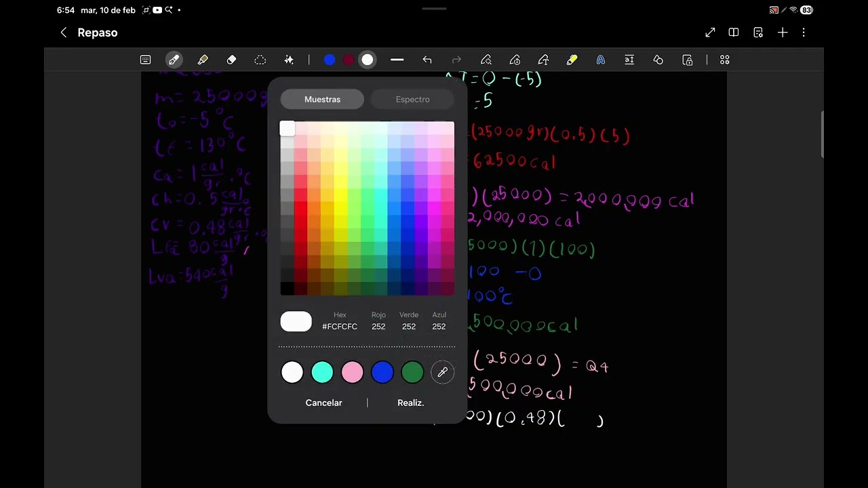Tap the Verde value 252 field

[408, 327]
